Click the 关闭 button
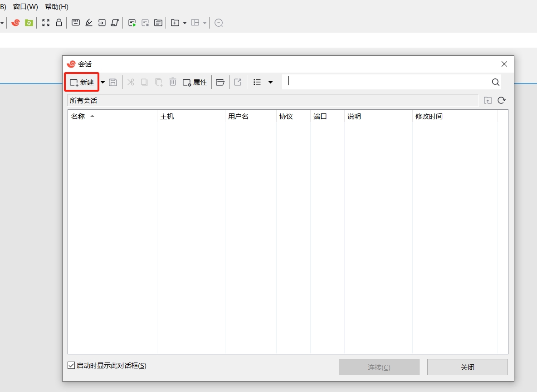 (468, 367)
